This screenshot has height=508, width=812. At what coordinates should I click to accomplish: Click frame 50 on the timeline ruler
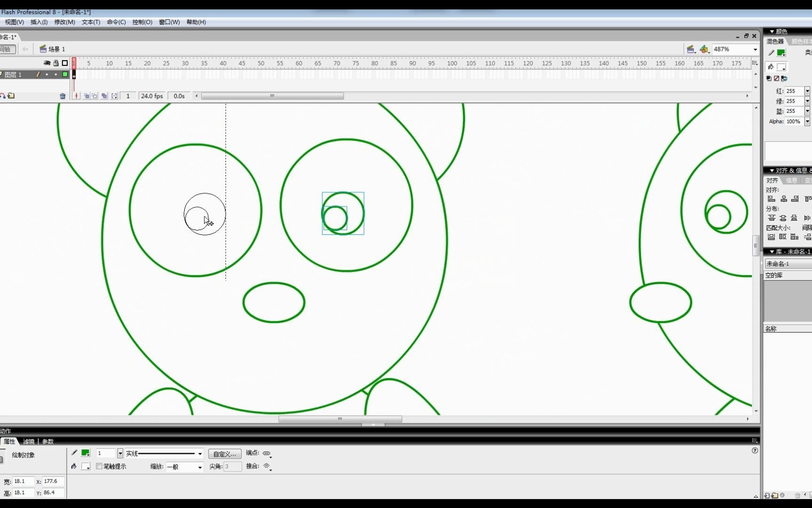pyautogui.click(x=261, y=63)
